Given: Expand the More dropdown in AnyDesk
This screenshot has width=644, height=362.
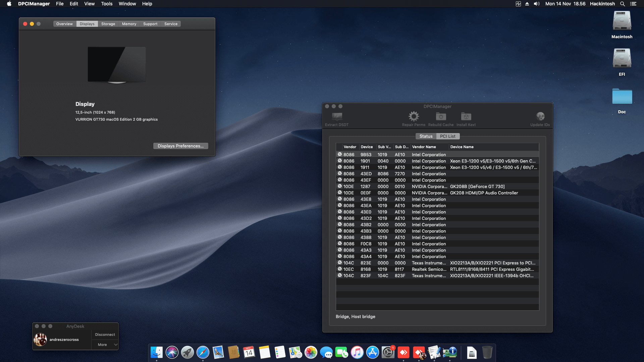Looking at the screenshot, I should (105, 345).
